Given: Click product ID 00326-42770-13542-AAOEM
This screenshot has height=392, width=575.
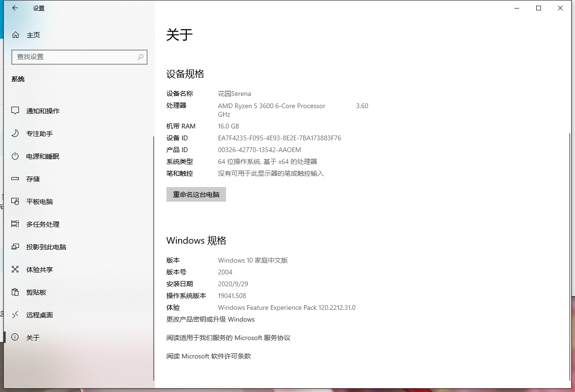Looking at the screenshot, I should tap(260, 150).
